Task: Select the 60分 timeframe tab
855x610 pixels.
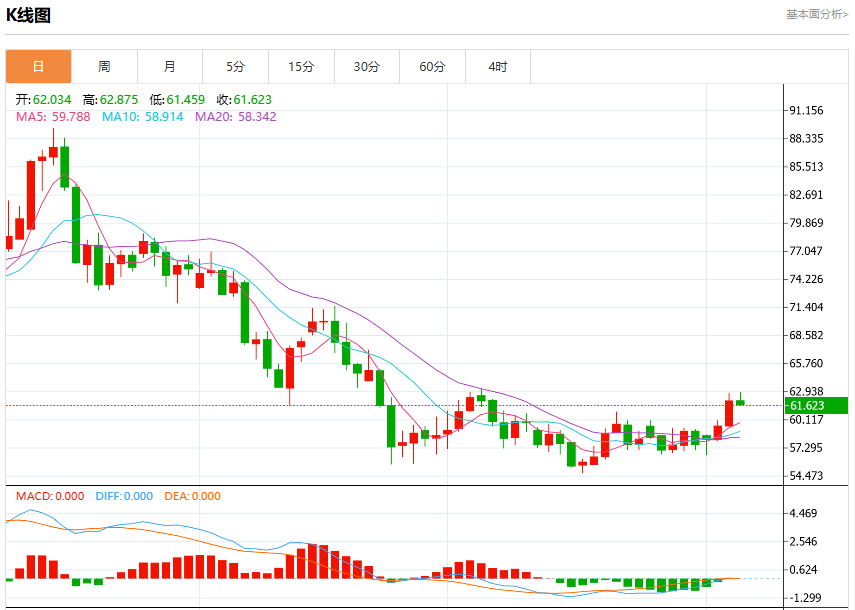Action: click(432, 67)
